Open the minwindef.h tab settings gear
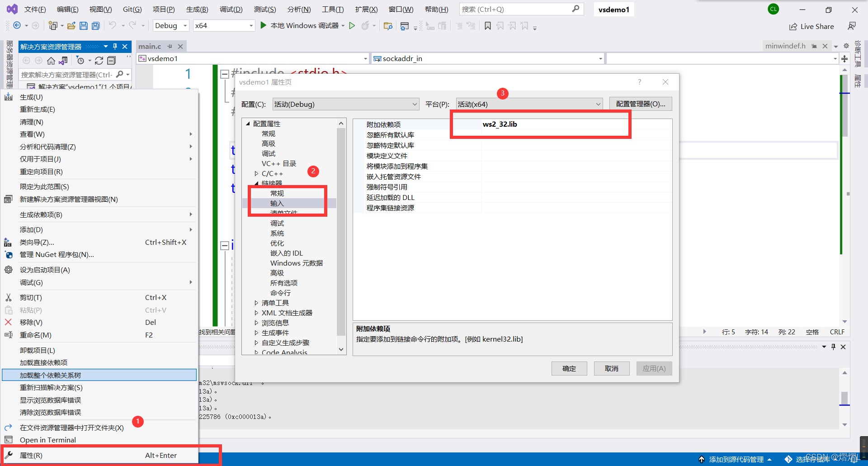This screenshot has height=466, width=868. tap(846, 46)
